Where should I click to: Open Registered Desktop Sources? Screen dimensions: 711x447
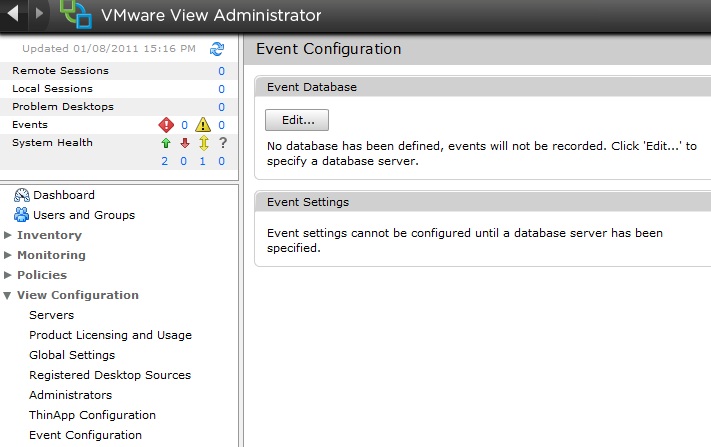point(110,375)
